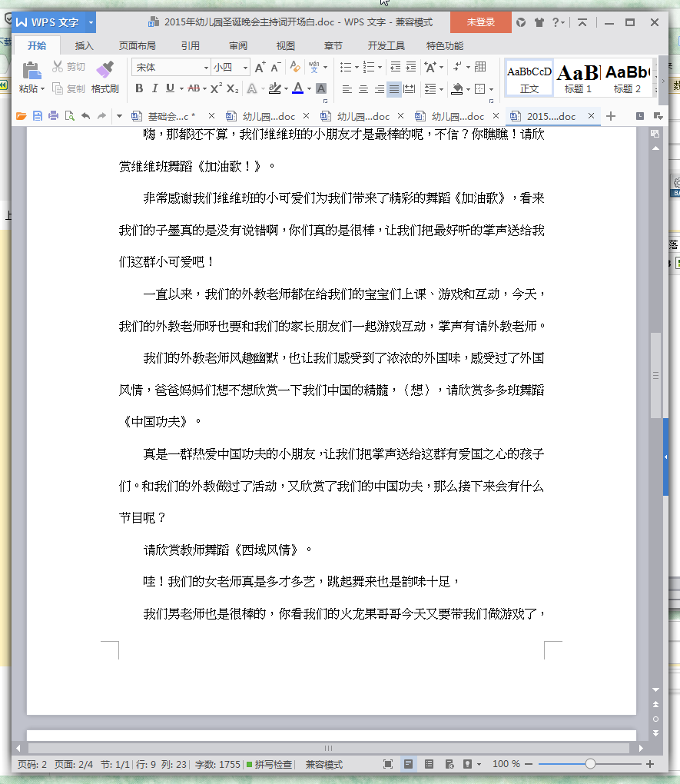Apply the 正文 style
Viewport: 680px width, 784px height.
pyautogui.click(x=529, y=78)
